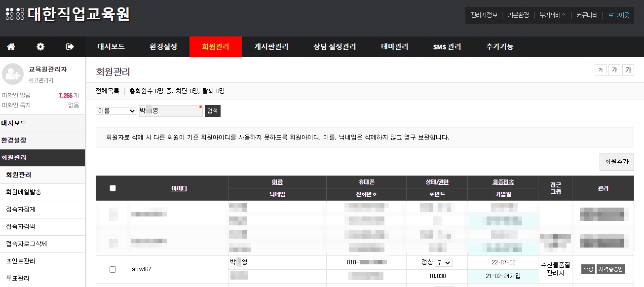Open the permission level dropdown showing 7
This screenshot has width=644, height=287.
[x=443, y=262]
